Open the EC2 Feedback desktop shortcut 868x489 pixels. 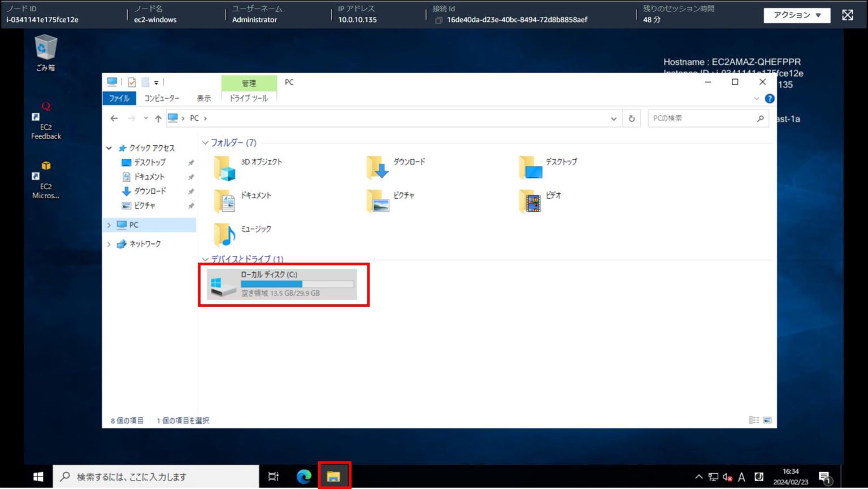pyautogui.click(x=45, y=121)
